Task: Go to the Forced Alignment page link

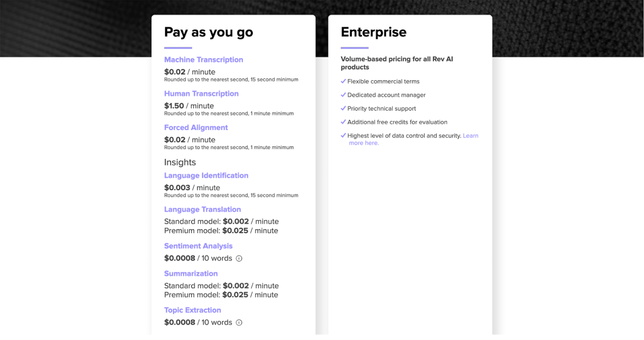Action: click(x=196, y=127)
